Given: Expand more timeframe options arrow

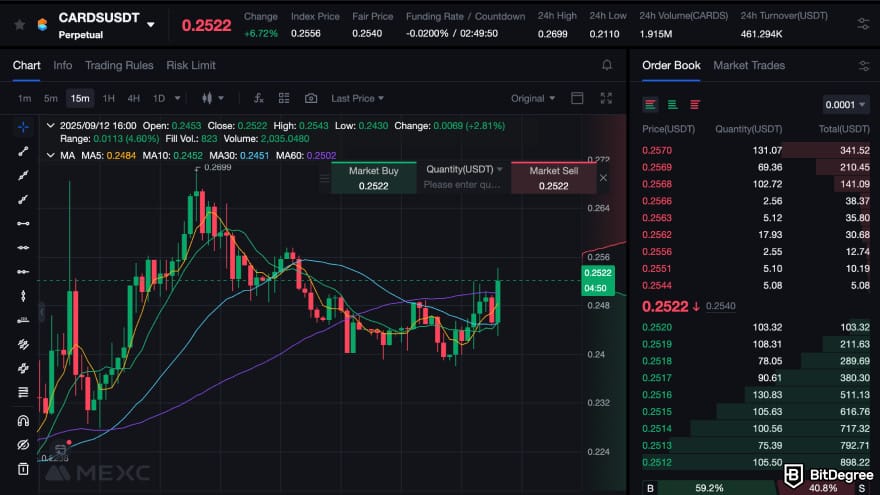Looking at the screenshot, I should pyautogui.click(x=177, y=98).
